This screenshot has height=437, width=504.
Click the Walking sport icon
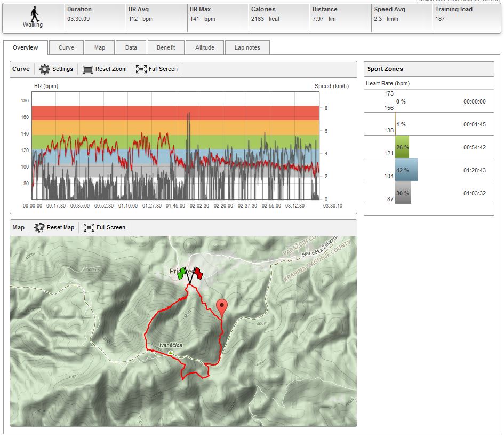click(33, 13)
